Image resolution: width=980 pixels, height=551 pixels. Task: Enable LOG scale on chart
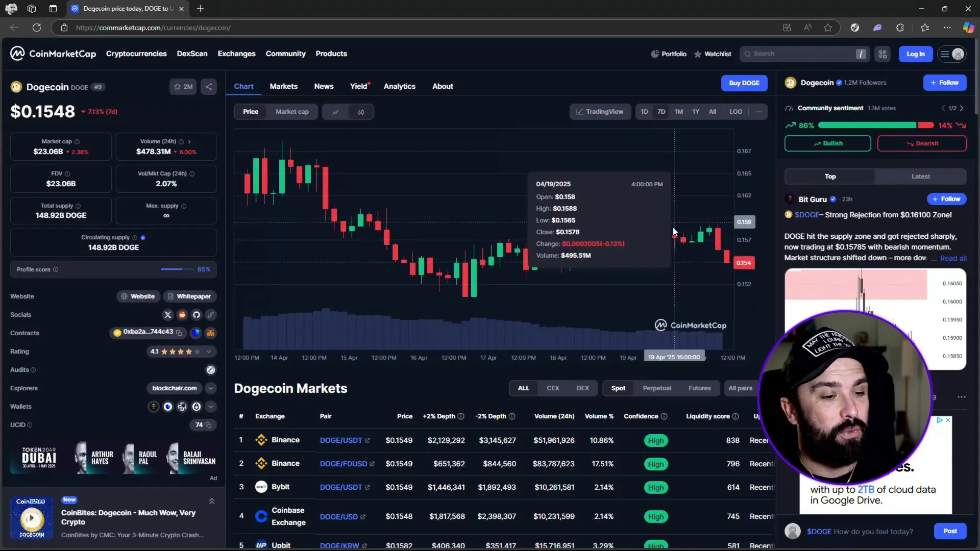pyautogui.click(x=736, y=112)
